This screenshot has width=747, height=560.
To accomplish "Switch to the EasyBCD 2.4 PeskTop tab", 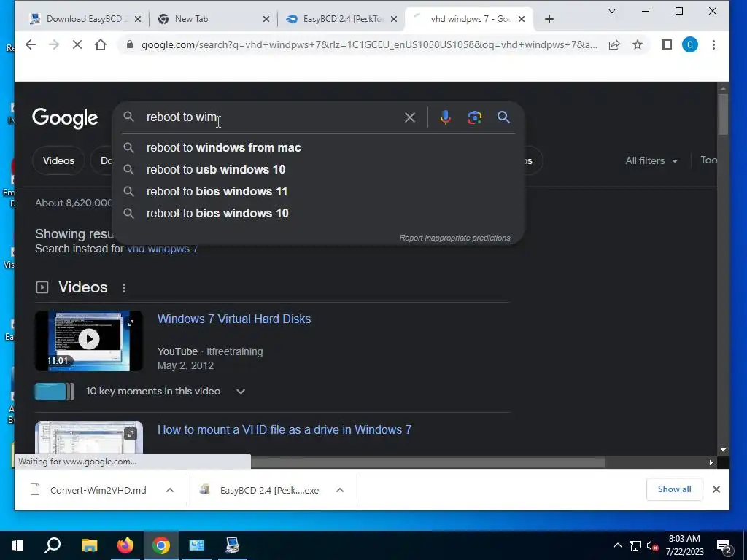I will click(339, 19).
